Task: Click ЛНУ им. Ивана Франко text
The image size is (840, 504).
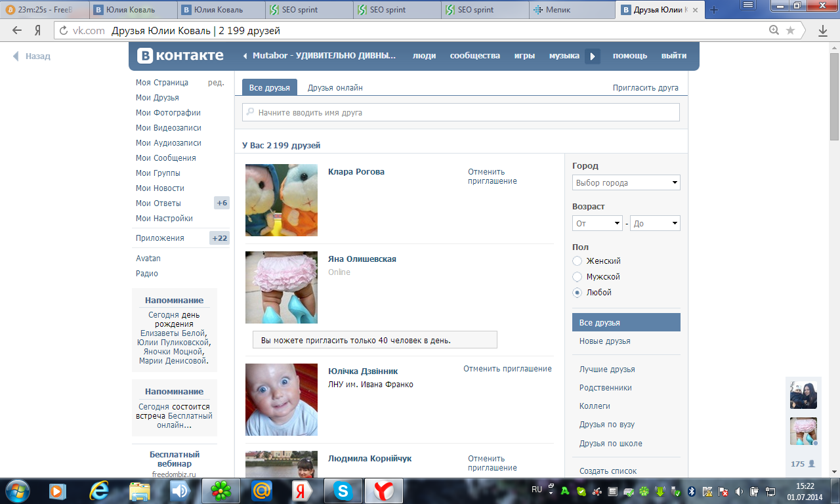Action: [371, 384]
